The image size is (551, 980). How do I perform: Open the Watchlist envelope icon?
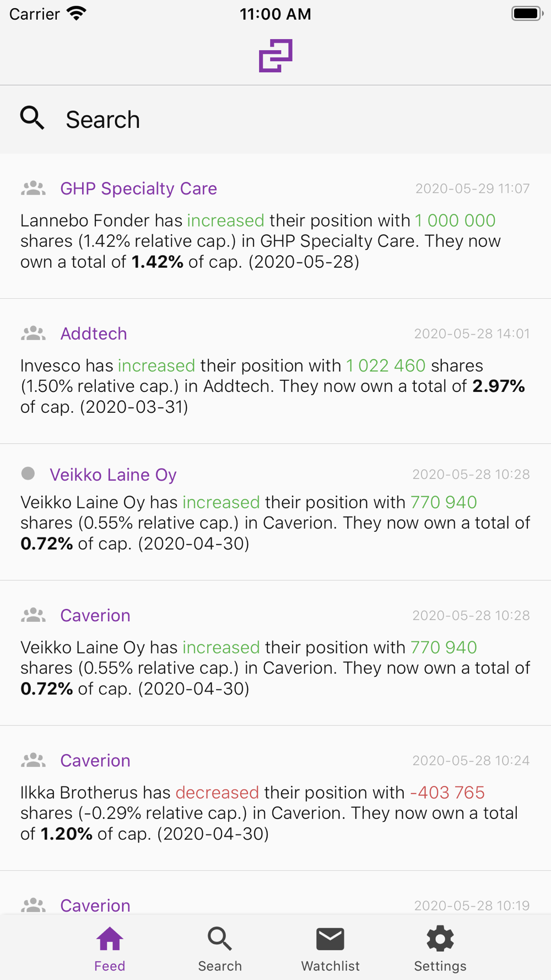[330, 939]
